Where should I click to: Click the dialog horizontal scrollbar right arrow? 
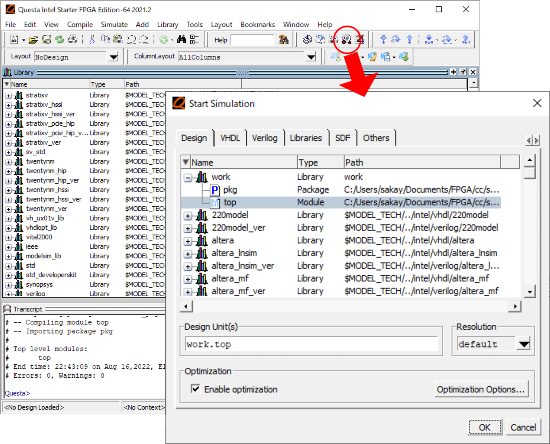[x=515, y=306]
